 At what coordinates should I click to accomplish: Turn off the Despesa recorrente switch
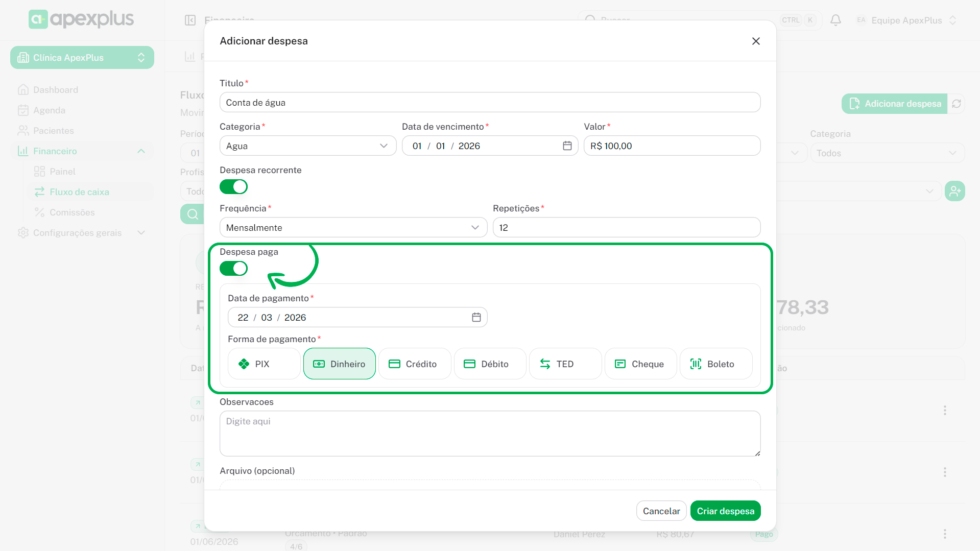tap(234, 187)
